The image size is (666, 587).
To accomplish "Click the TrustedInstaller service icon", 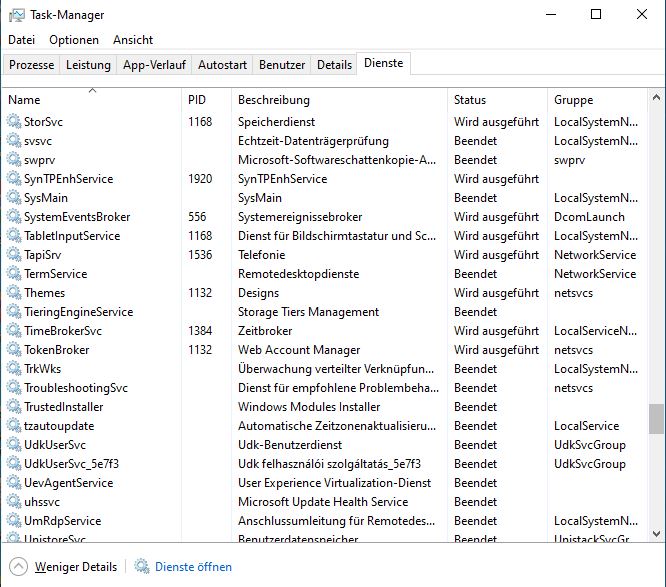I will coord(14,406).
